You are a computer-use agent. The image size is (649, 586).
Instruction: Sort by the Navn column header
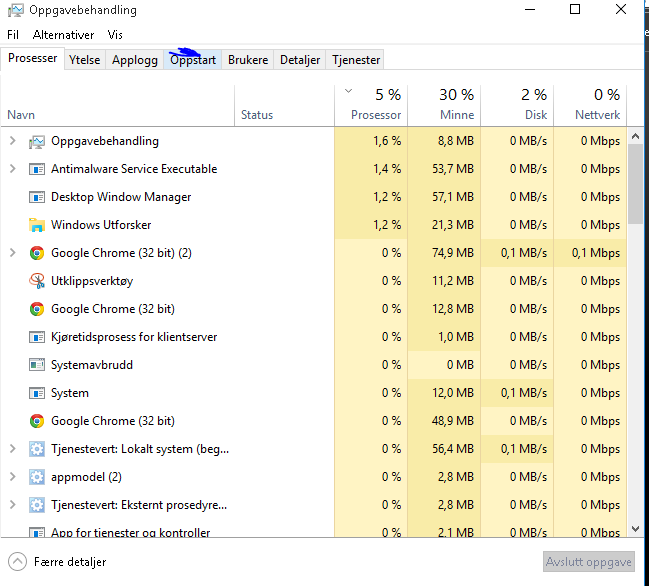[118, 106]
